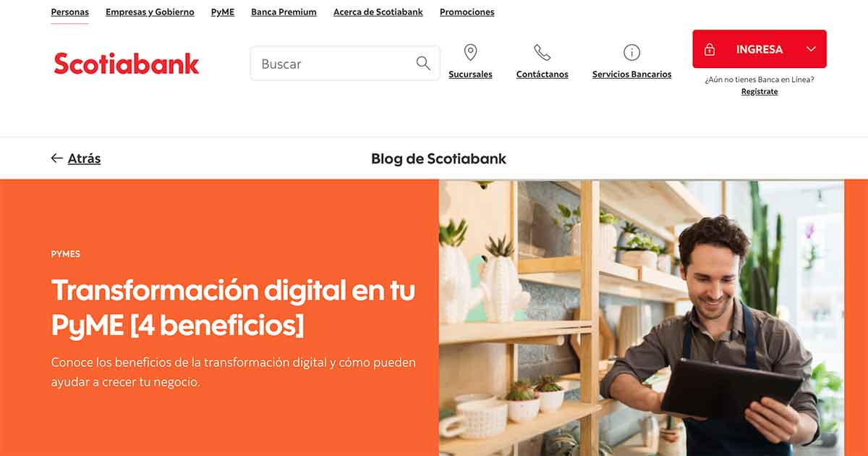Click the padlock icon on the INGRESA button
Viewport: 868px width, 456px height.
(710, 49)
